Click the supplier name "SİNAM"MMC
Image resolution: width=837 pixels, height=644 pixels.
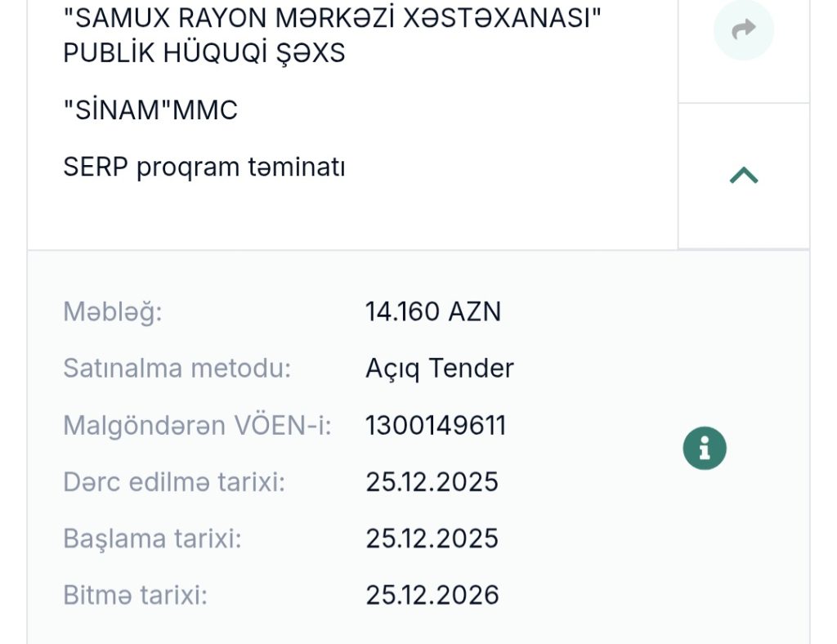click(x=150, y=110)
